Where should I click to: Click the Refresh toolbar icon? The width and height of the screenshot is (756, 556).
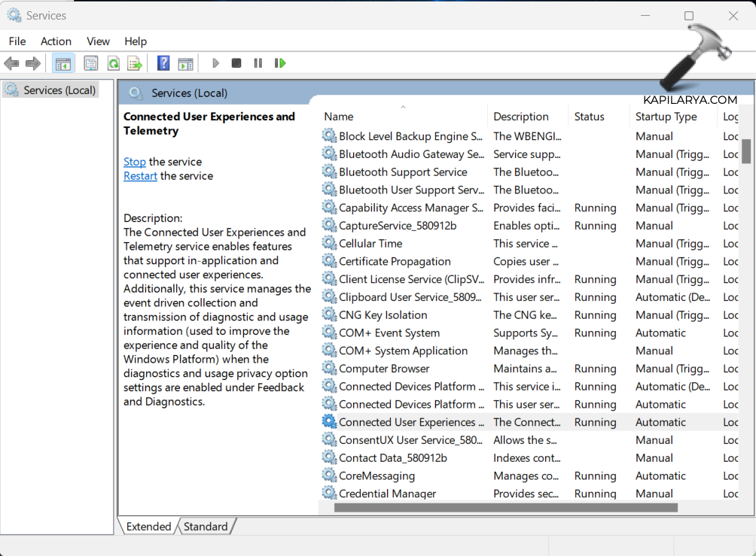113,64
